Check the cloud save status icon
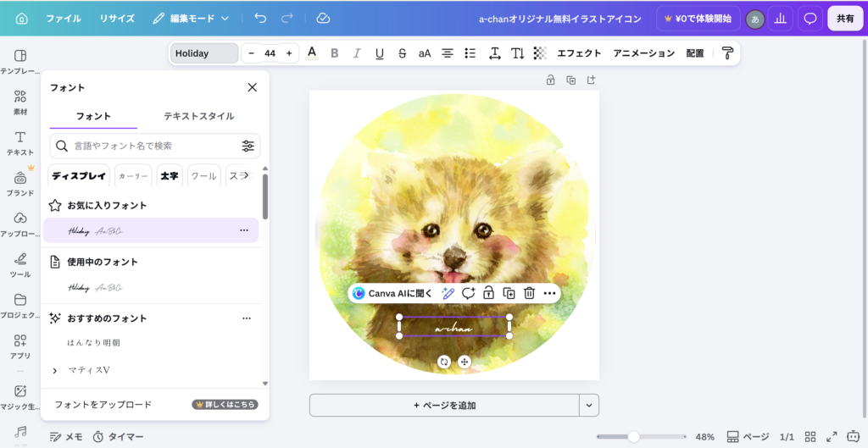 [x=323, y=19]
